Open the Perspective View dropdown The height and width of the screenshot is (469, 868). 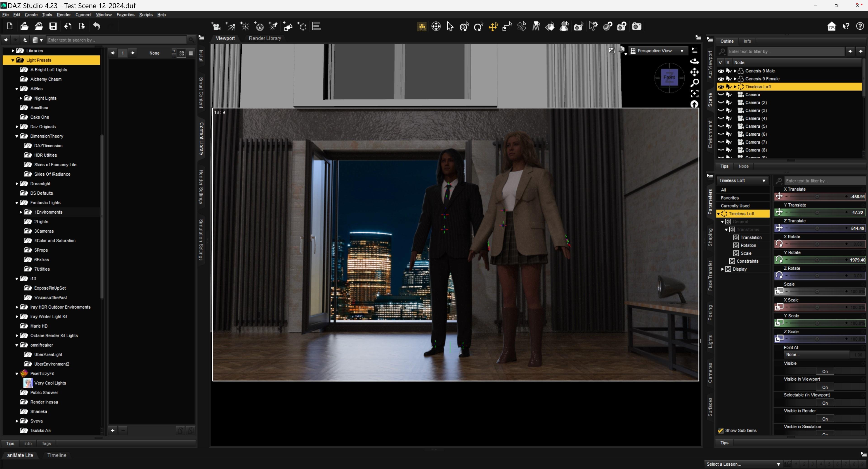[x=657, y=51]
